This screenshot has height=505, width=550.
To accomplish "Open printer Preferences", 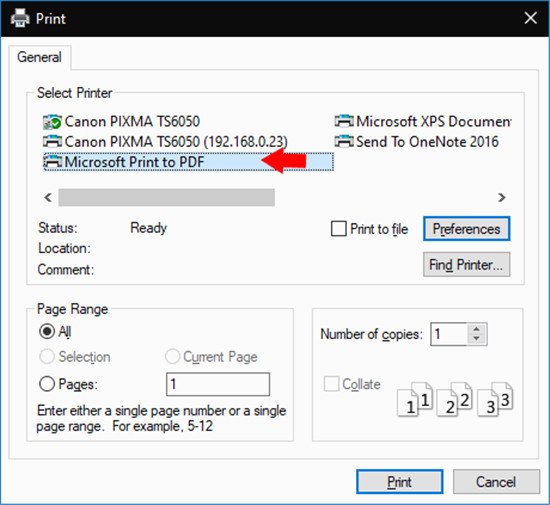I will click(x=467, y=229).
